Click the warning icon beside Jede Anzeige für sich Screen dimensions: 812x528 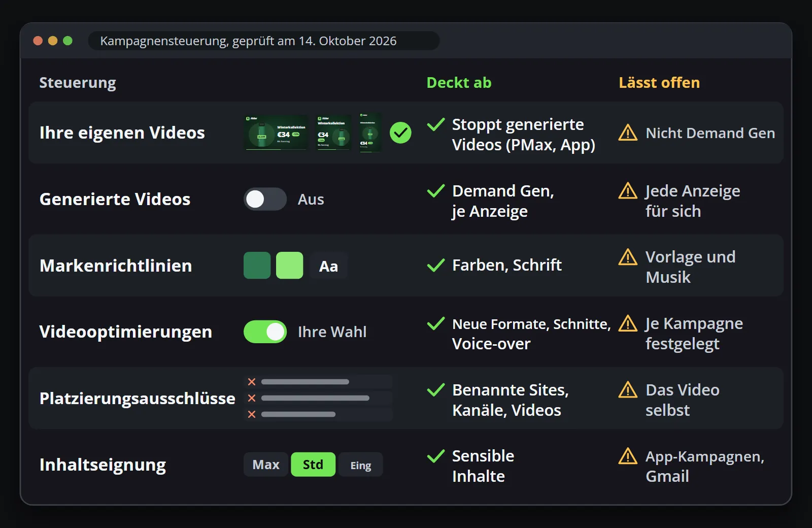628,191
